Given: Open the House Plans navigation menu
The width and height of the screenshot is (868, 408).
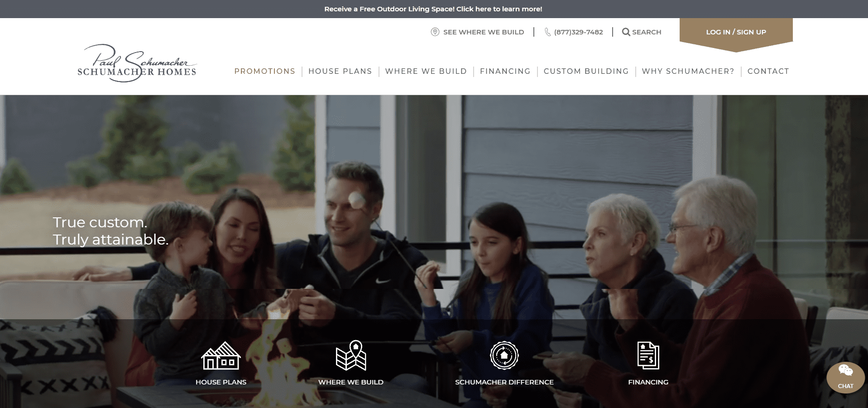Looking at the screenshot, I should click(340, 71).
